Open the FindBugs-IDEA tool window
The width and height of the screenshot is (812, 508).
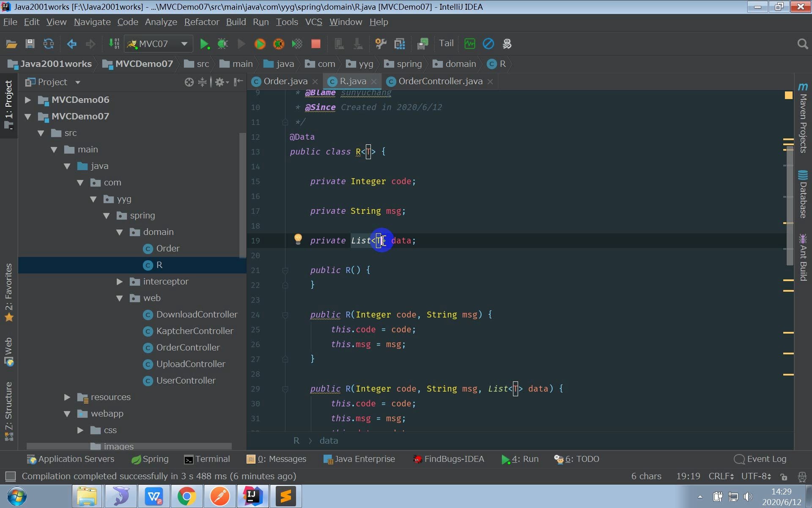click(449, 459)
